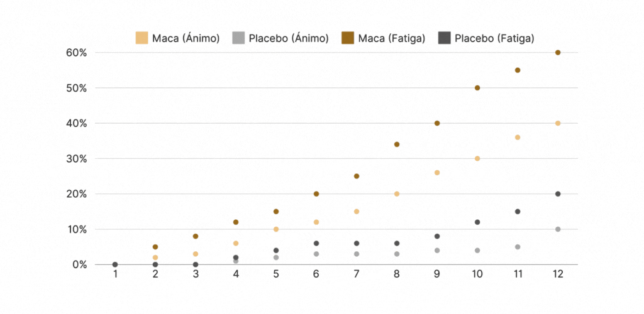Click the Placebo (Ánimo) gray legend swatch
The image size is (644, 314).
tap(238, 38)
